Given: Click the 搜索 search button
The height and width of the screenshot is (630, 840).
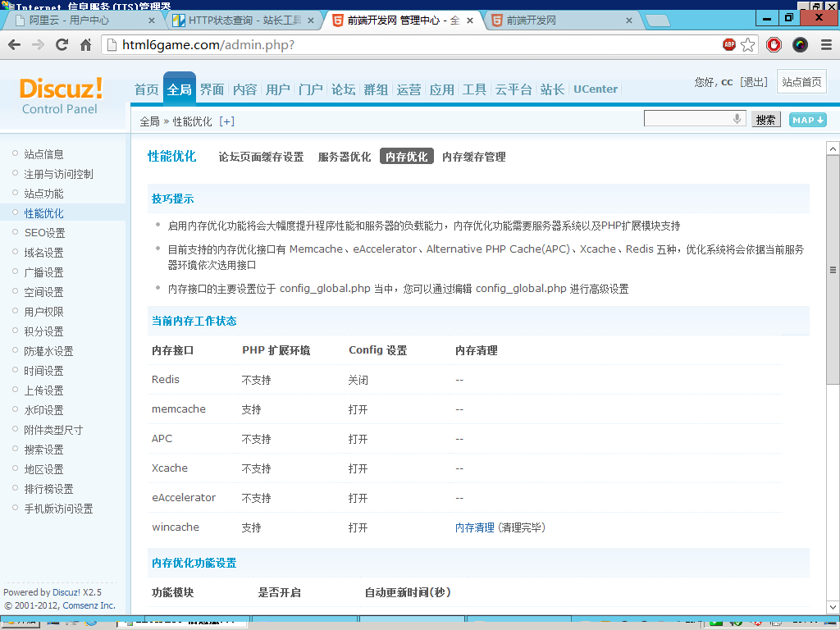Looking at the screenshot, I should point(765,120).
